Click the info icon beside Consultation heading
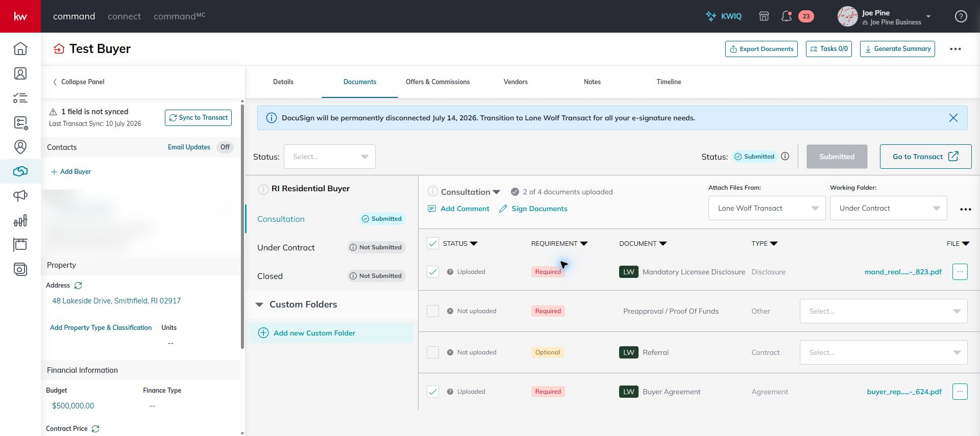The image size is (980, 436). [433, 191]
